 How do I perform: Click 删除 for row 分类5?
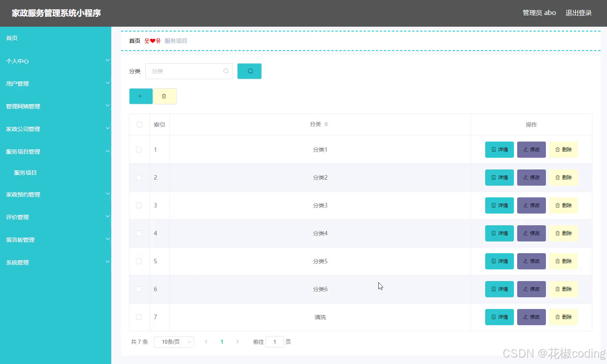563,261
